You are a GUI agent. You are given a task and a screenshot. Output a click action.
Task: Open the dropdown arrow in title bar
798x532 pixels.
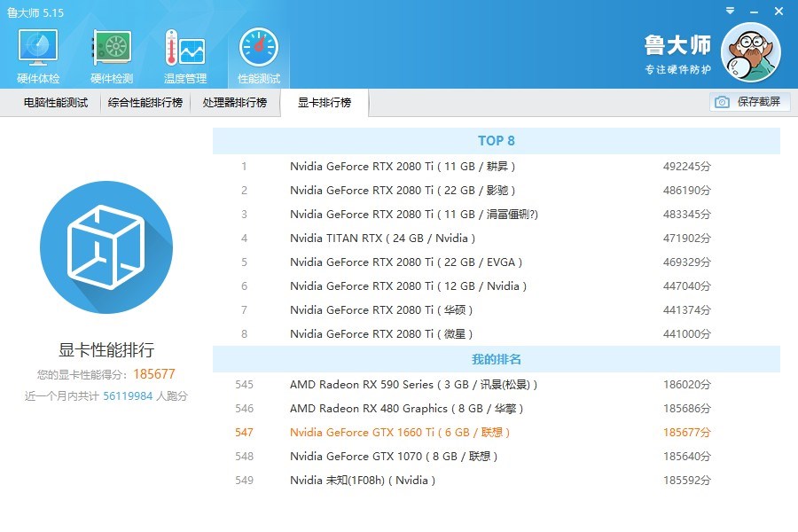(730, 12)
